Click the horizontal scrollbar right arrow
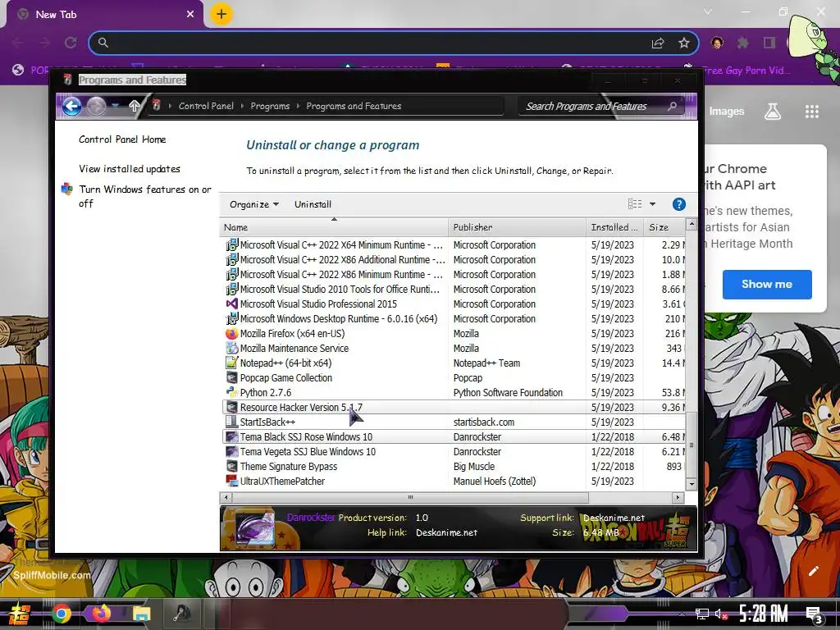840x630 pixels. [678, 497]
